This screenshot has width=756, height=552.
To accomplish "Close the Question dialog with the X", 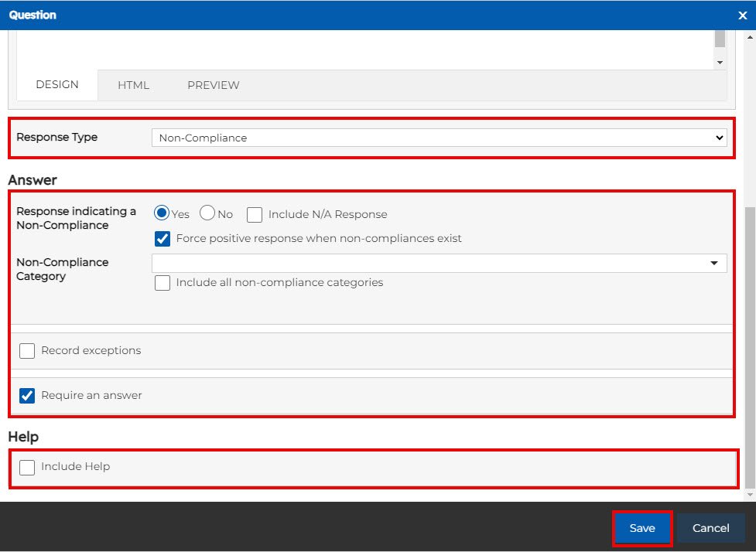I will coord(742,15).
